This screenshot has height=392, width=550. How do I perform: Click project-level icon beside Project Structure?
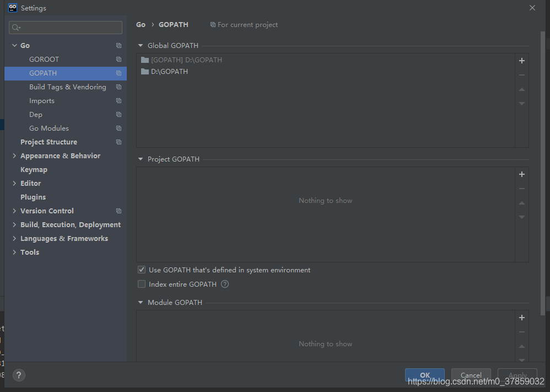(118, 142)
